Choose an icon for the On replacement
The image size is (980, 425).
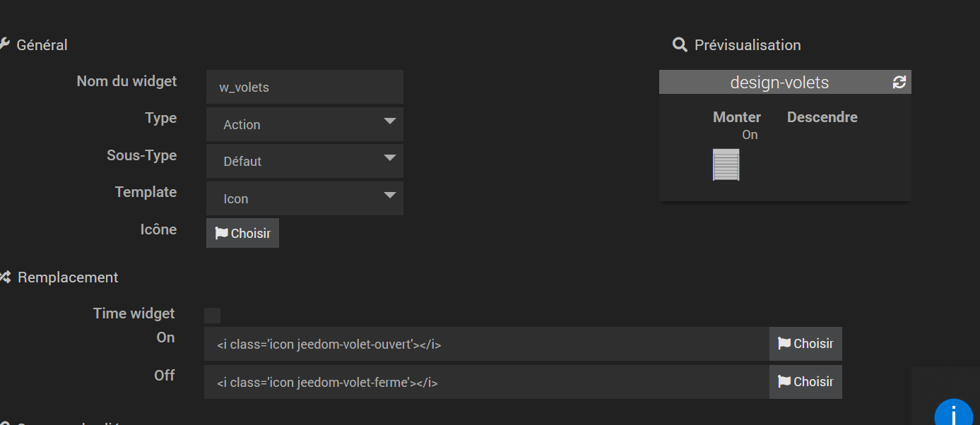pyautogui.click(x=805, y=344)
